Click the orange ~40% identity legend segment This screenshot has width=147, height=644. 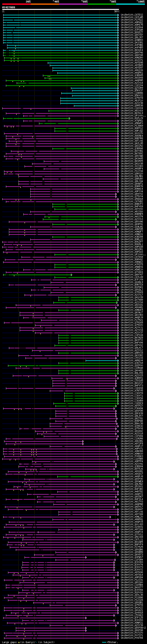[45, 4]
